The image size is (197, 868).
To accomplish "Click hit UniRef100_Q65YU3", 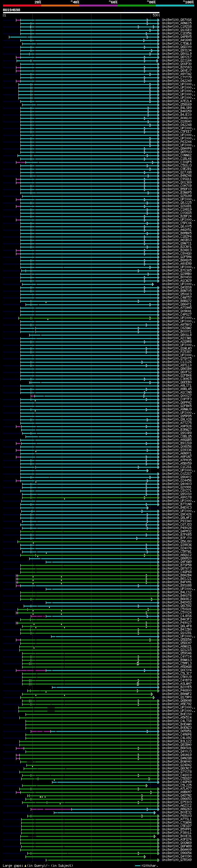I will (177, 151).
